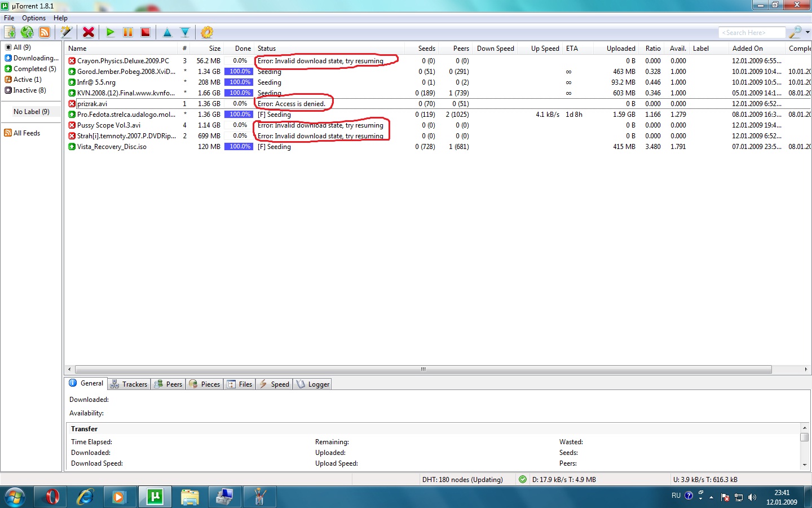Select the Downloading category in sidebar
This screenshot has height=508, width=812.
click(32, 58)
